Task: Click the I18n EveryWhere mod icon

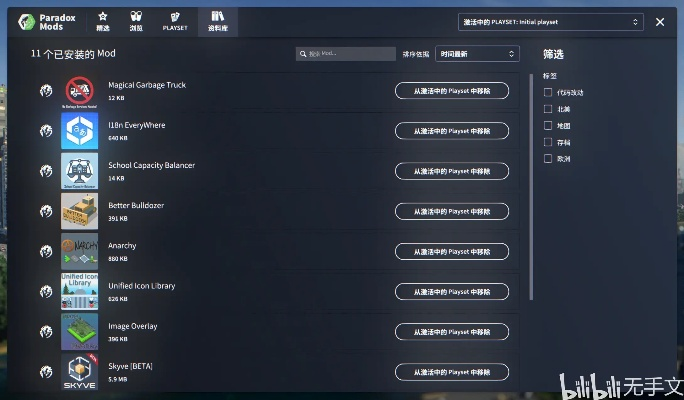Action: pos(79,131)
